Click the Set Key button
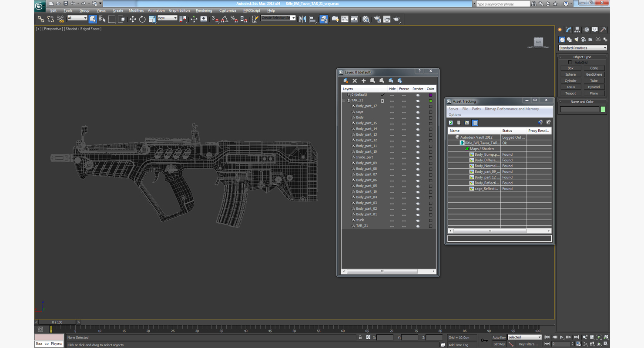Image resolution: width=644 pixels, height=348 pixels. 499,344
